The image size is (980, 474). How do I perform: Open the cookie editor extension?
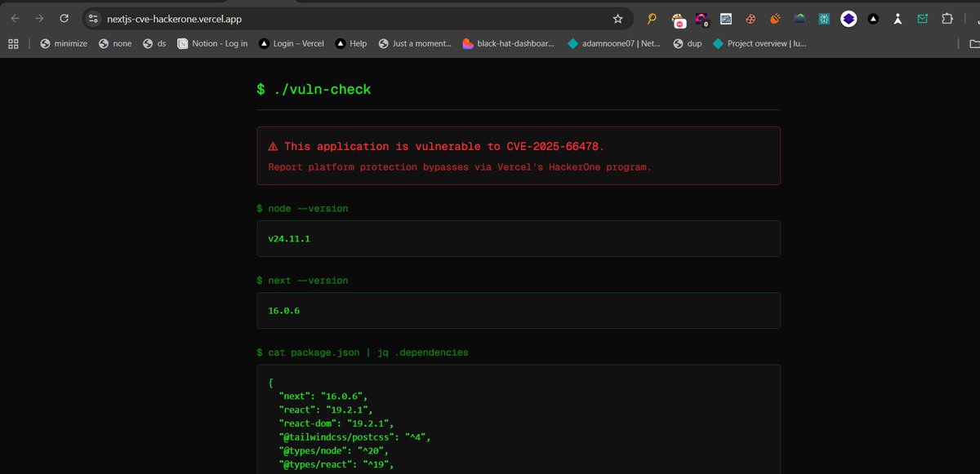[751, 18]
